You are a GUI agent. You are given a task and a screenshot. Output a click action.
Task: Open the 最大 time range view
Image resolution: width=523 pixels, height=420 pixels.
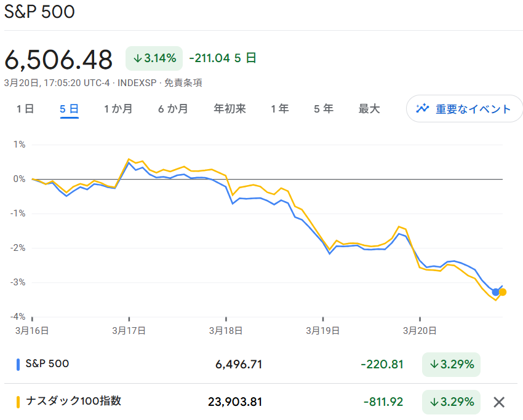pyautogui.click(x=369, y=108)
